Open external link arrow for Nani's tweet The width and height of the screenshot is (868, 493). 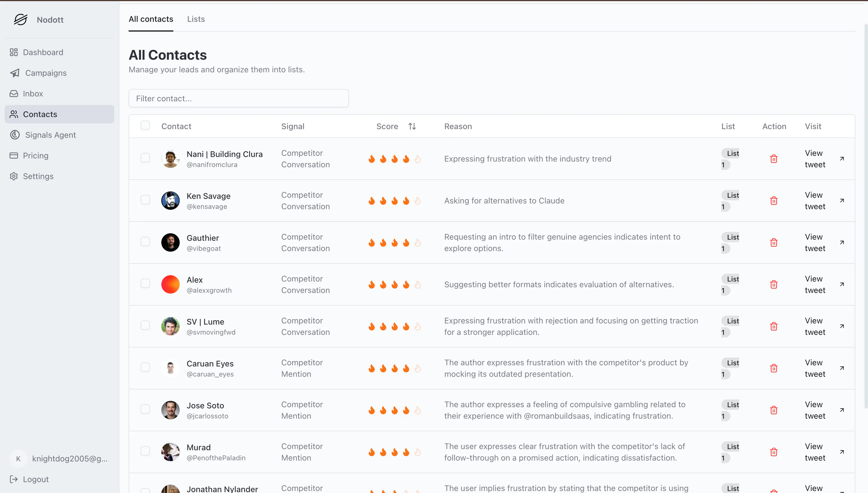[x=842, y=158]
